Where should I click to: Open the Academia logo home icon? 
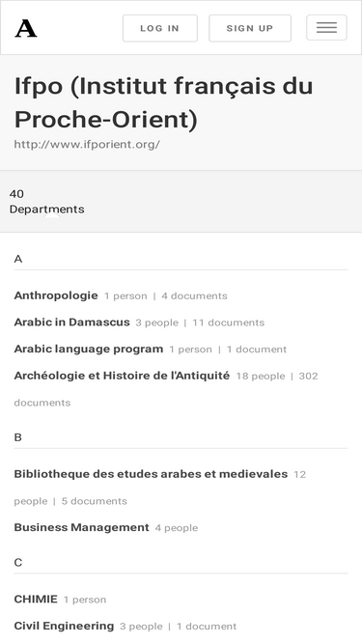[26, 28]
